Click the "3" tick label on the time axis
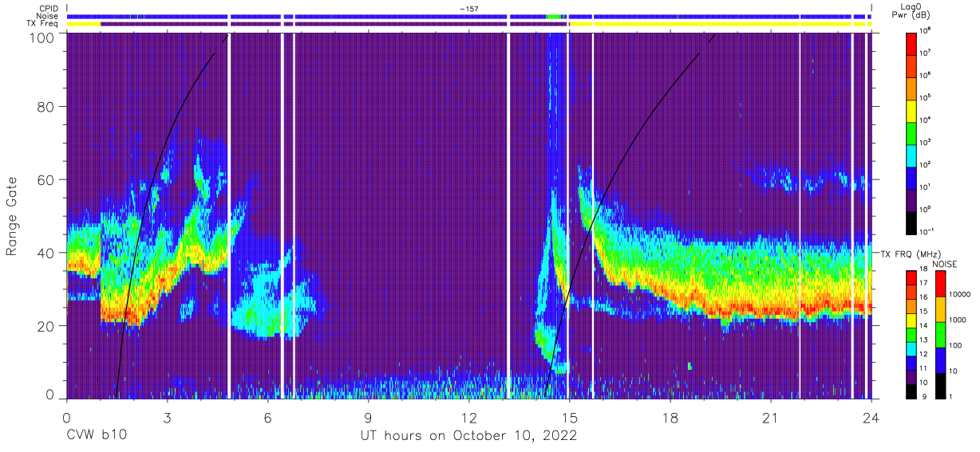 point(167,417)
